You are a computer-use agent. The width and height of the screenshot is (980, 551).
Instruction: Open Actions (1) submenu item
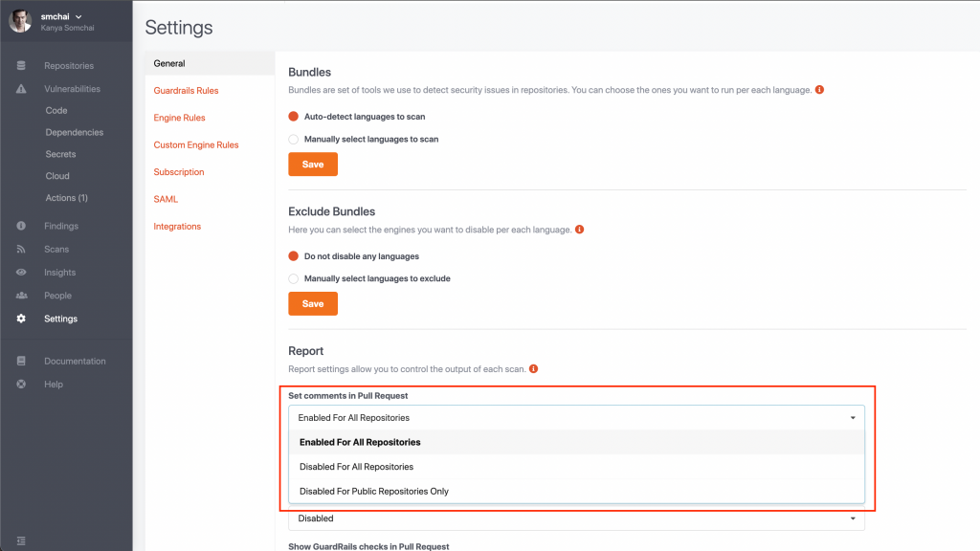pos(66,197)
